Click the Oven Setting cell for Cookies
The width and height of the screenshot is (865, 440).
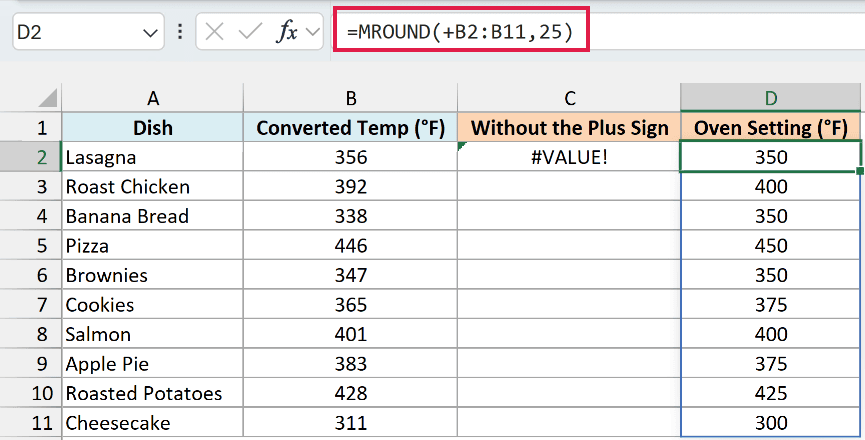(771, 304)
